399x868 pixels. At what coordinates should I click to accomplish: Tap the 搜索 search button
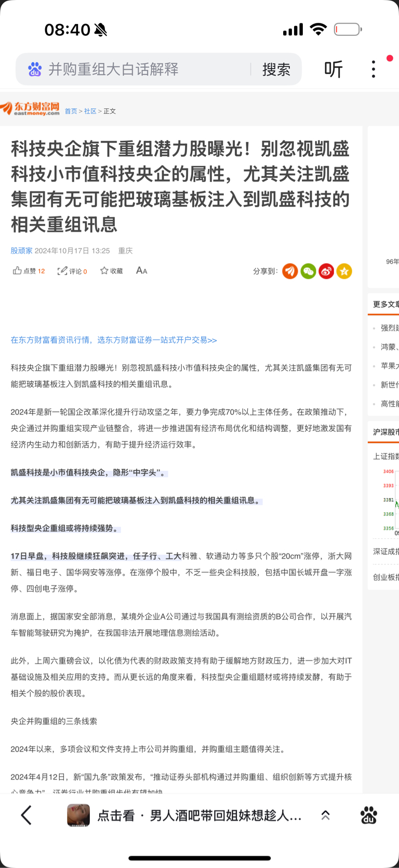276,69
